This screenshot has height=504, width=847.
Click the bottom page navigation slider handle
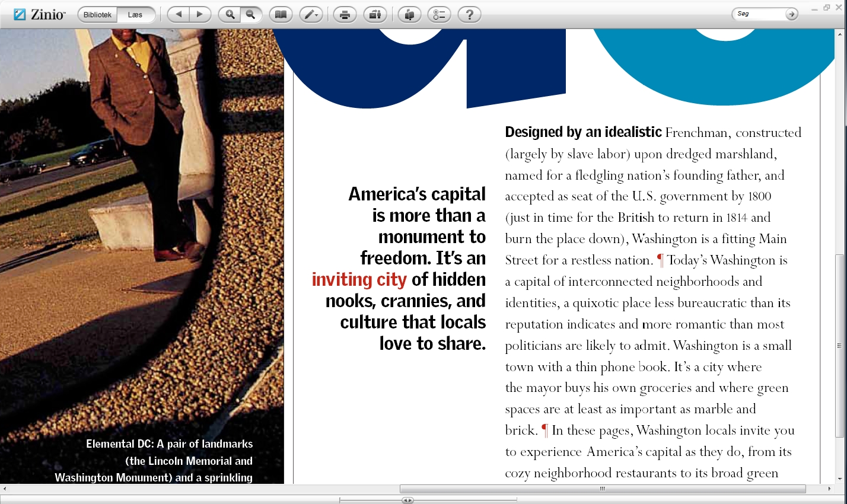click(407, 500)
